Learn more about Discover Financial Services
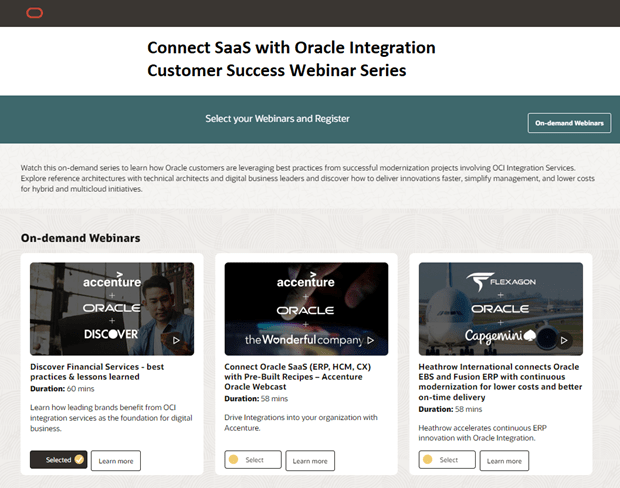Screen dimensions: 620x488 pyautogui.click(x=115, y=460)
